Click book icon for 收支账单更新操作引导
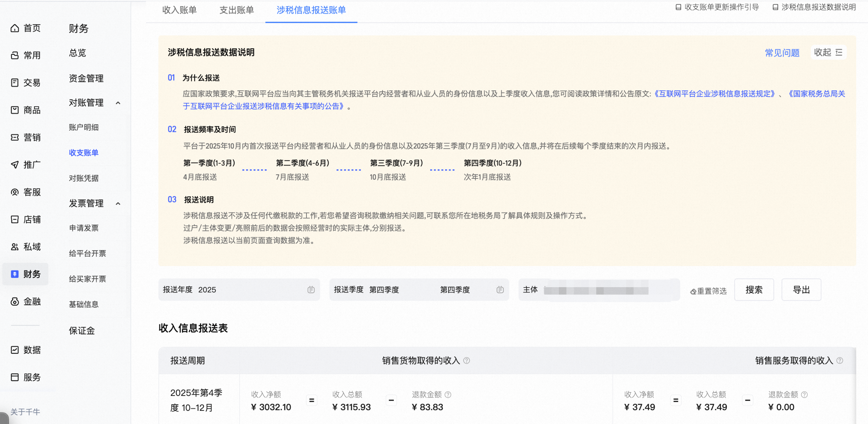 pos(678,7)
